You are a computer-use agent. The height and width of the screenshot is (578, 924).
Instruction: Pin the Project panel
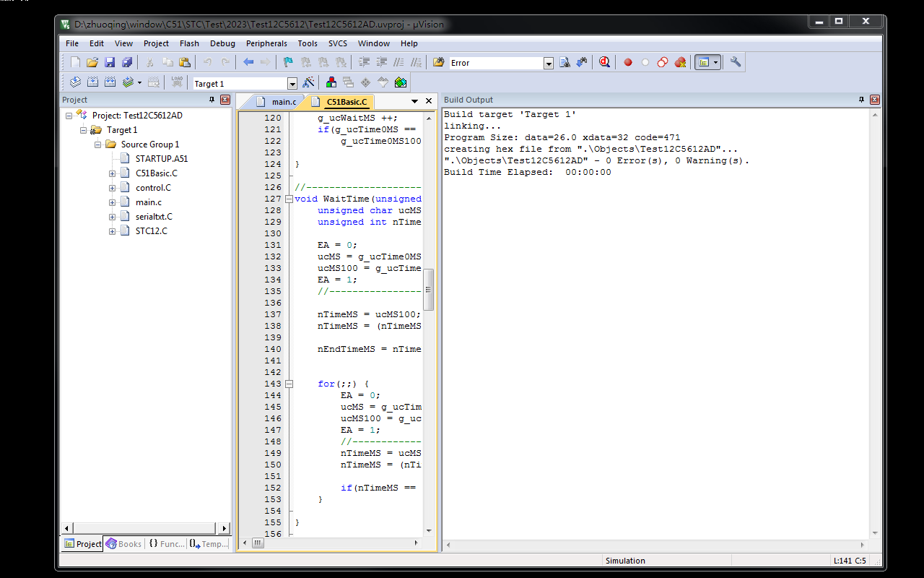coord(212,100)
